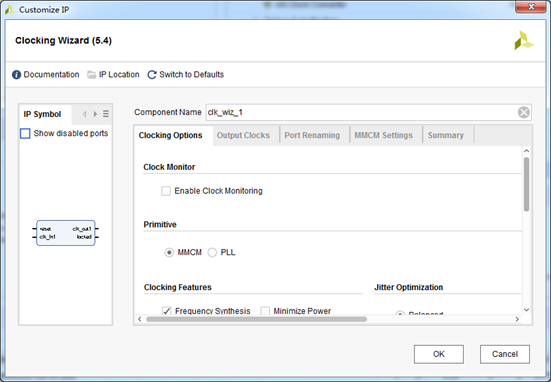Select the Balanced jitter optimization radio

coord(400,313)
